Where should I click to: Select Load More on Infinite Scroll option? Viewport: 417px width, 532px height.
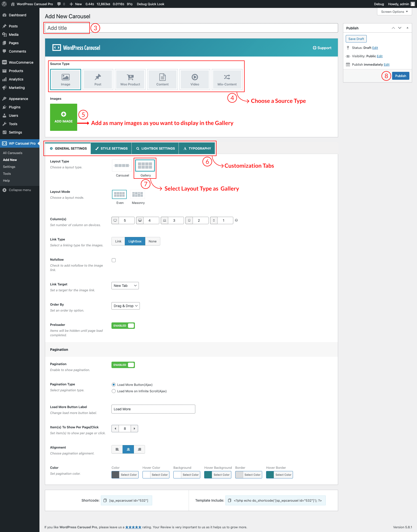pyautogui.click(x=114, y=391)
